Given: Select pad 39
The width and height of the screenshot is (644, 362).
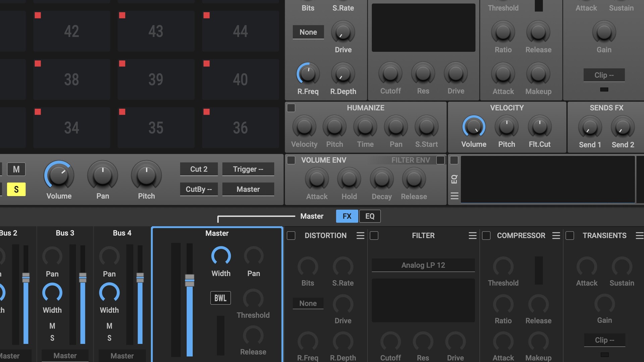Looking at the screenshot, I should click(x=156, y=79).
